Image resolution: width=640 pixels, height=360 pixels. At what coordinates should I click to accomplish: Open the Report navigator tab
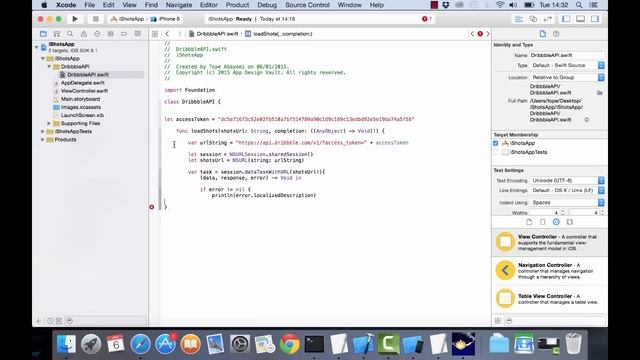[138, 34]
